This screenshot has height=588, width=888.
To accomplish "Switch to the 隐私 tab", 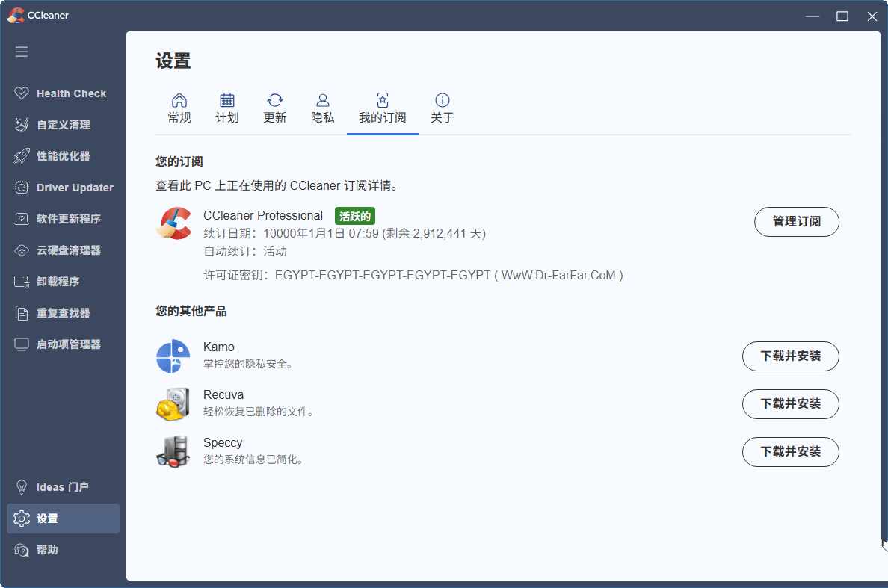I will 323,108.
